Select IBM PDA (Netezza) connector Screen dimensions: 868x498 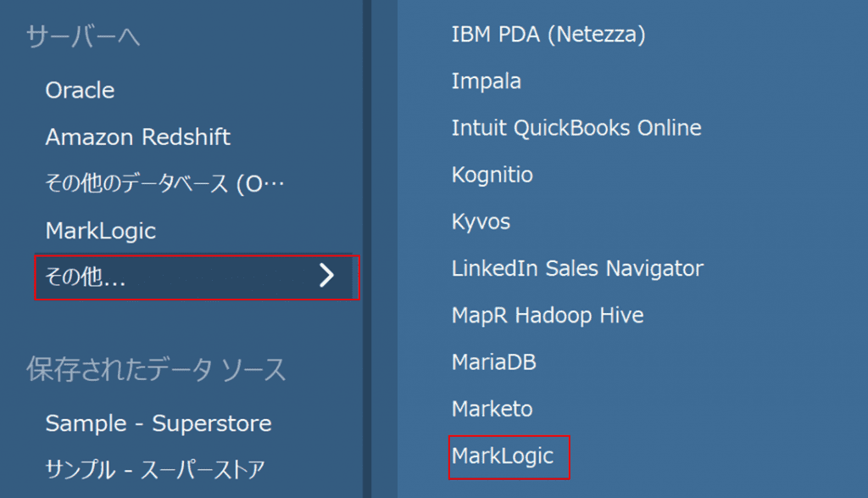(548, 35)
